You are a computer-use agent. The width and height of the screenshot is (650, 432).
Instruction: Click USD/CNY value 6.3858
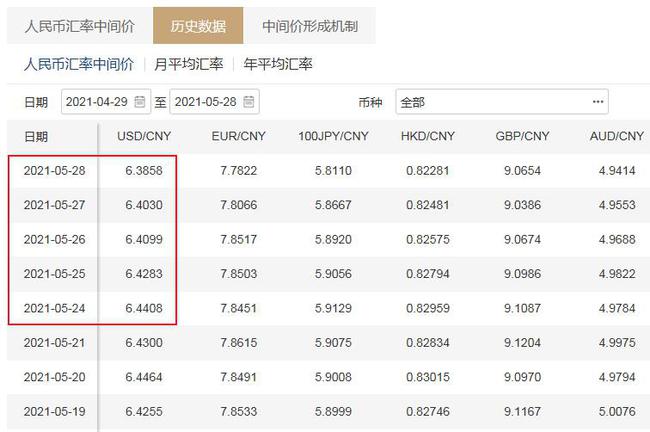click(x=144, y=170)
